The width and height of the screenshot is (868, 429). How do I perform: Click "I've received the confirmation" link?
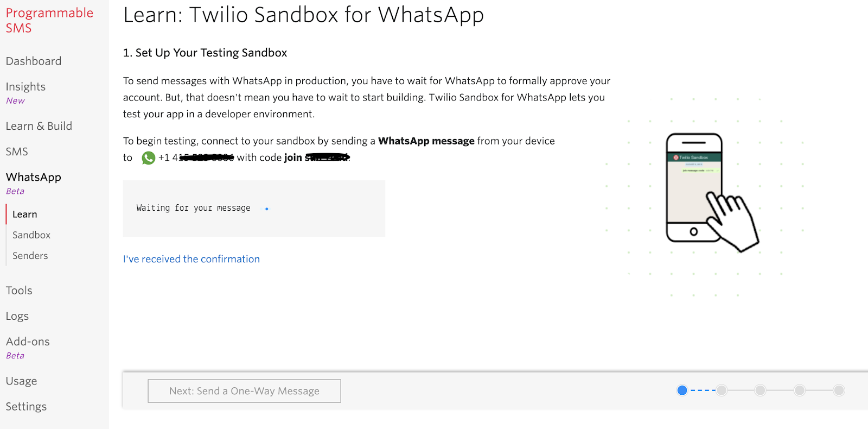pyautogui.click(x=192, y=259)
